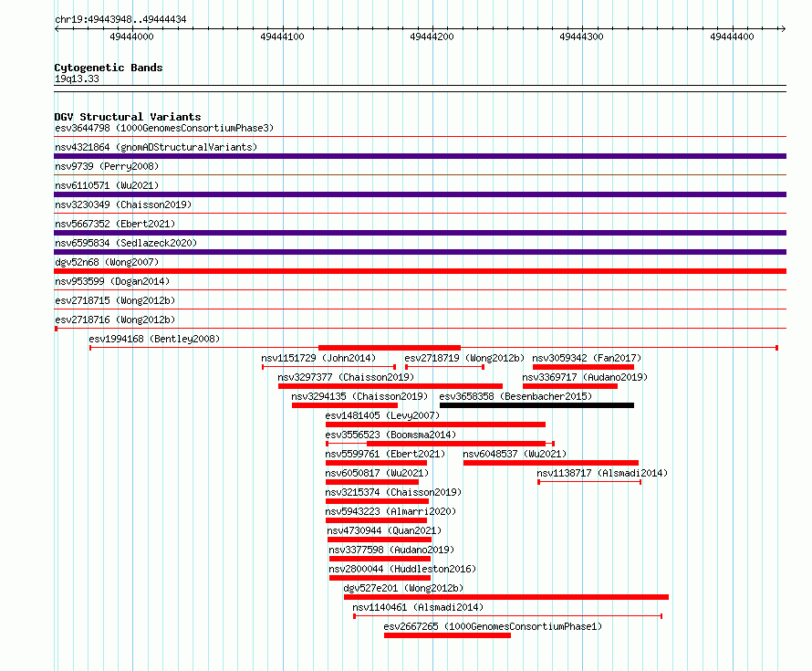The image size is (812, 671).
Task: Open nsv3297377 (Chaisson2019) label
Action: coord(346,377)
